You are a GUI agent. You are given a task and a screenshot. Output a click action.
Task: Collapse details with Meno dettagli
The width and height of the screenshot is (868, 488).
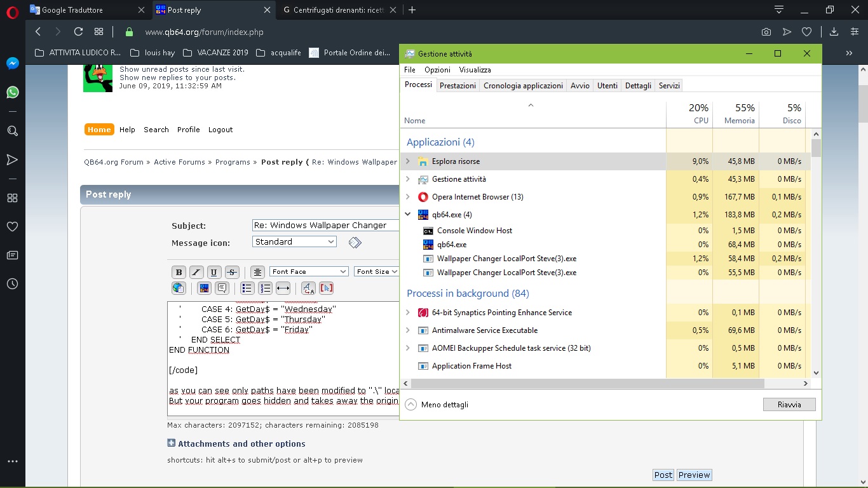click(437, 404)
